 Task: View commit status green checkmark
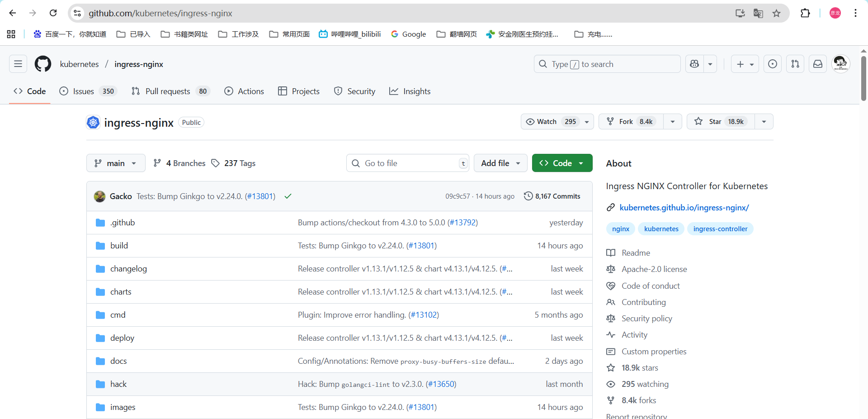click(288, 196)
